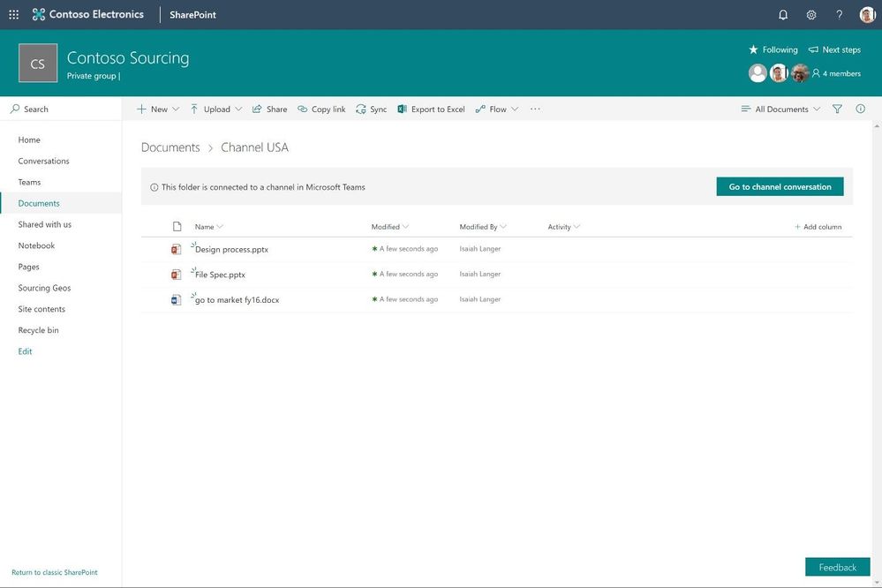
Task: Open the help question mark icon
Action: [840, 15]
